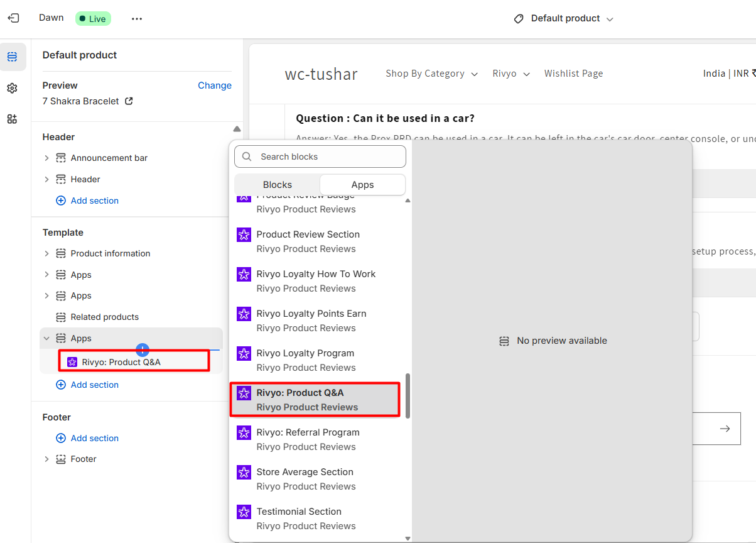756x543 pixels.
Task: Click Rivyo Loyalty Points Earn entry
Action: point(315,321)
